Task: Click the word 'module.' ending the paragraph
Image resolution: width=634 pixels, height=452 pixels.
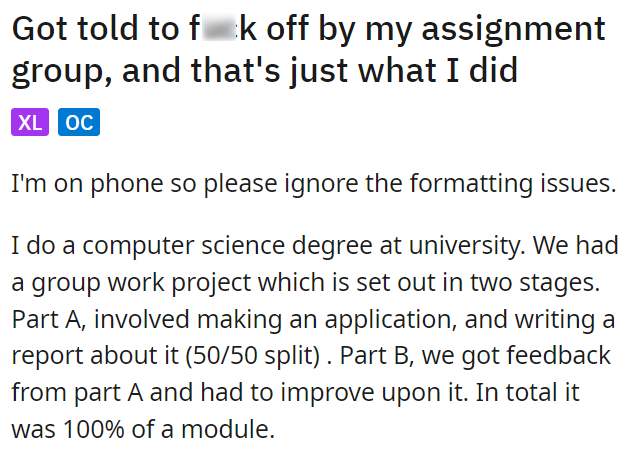Action: coord(228,429)
